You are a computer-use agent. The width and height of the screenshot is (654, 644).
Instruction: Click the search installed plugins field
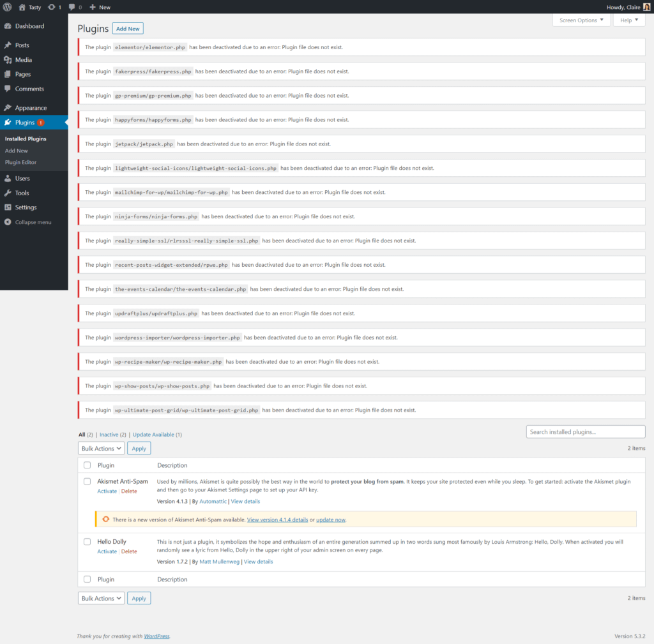[585, 431]
